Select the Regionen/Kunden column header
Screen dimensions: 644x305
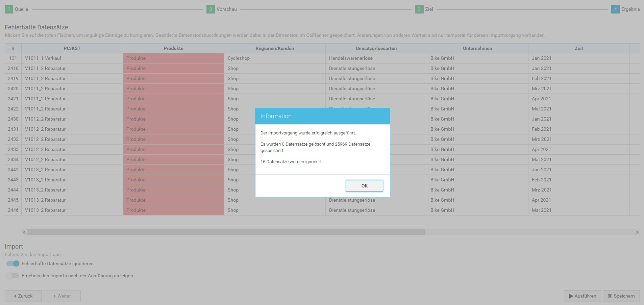[275, 48]
